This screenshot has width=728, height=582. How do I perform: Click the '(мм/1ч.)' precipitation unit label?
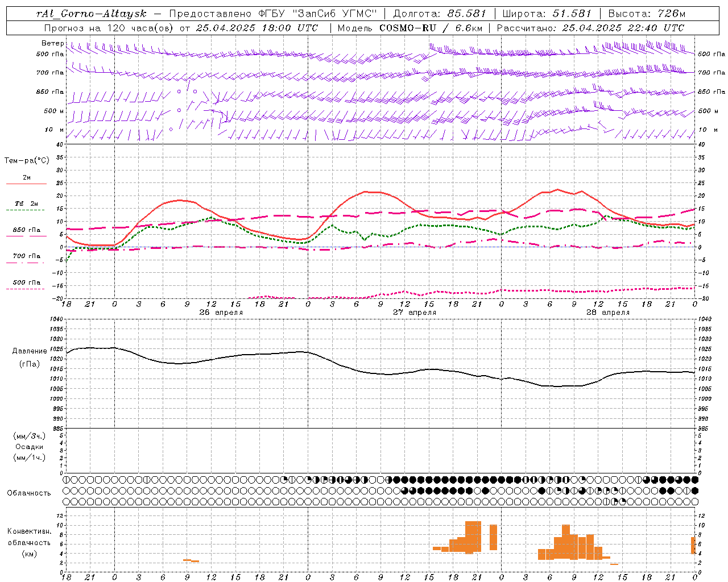[x=30, y=458]
